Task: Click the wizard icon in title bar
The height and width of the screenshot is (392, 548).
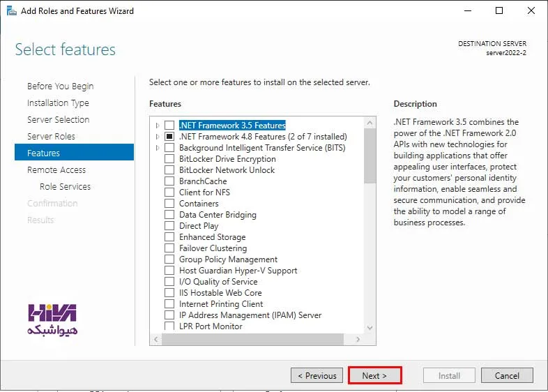Action: (x=11, y=11)
